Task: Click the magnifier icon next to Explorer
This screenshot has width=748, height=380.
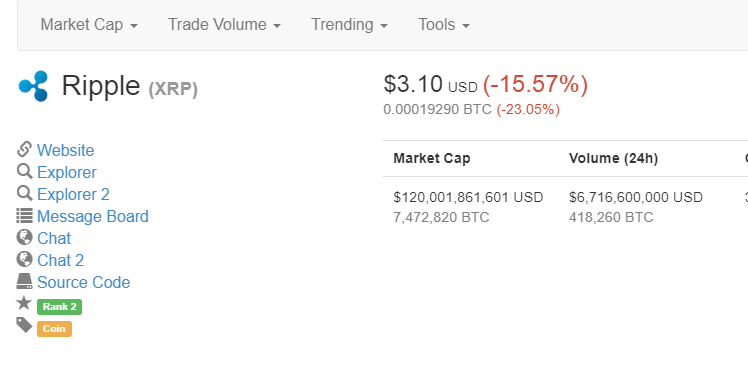Action: tap(24, 171)
